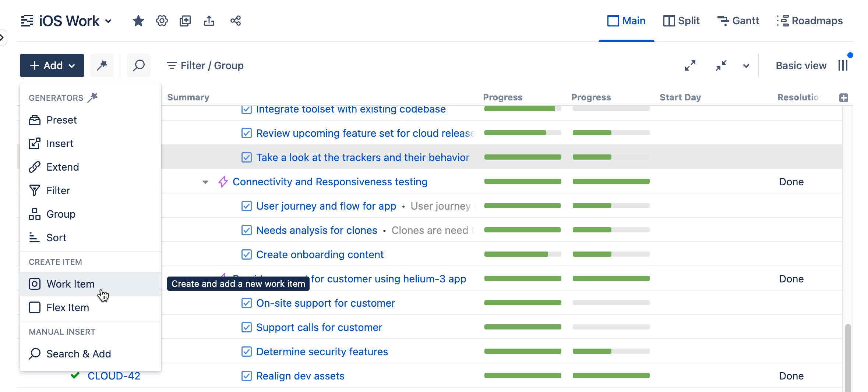Choose Work Item from the create menu
The height and width of the screenshot is (392, 868).
[x=70, y=284]
